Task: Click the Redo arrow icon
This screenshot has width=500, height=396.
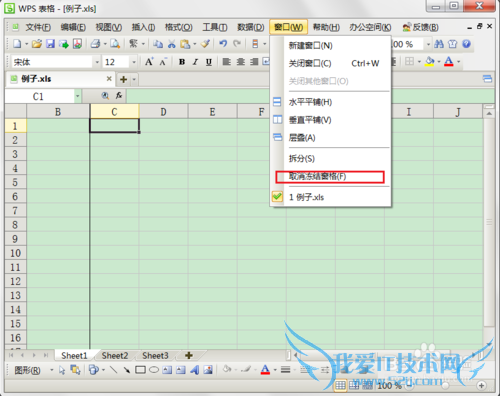Action: (x=237, y=44)
